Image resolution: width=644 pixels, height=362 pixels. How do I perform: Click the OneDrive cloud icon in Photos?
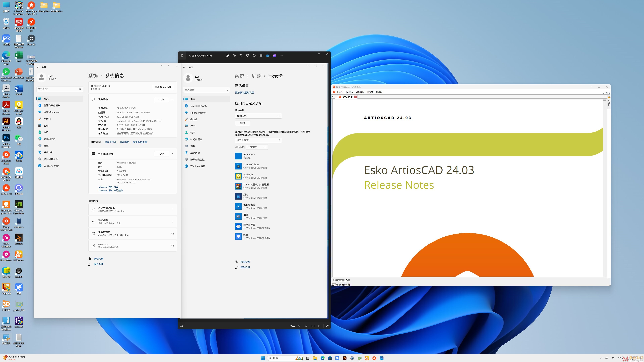tap(268, 55)
